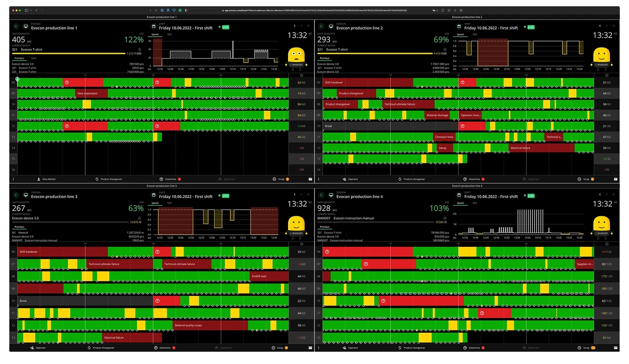The image size is (629, 364).
Task: Open the shift calendar icon in line 4
Action: click(459, 195)
